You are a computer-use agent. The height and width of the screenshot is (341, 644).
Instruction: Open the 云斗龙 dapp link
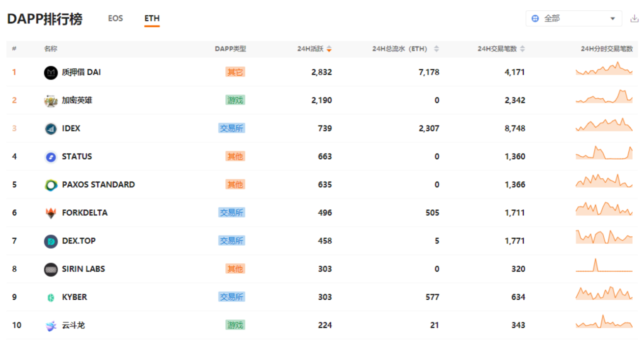click(73, 325)
